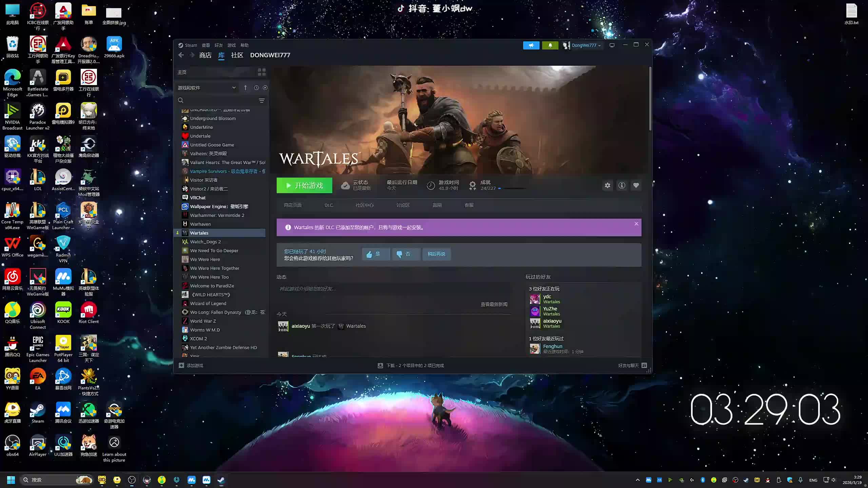Screen dimensions: 868x488
Task: Click the 查看最新新闻 link
Action: point(494,304)
